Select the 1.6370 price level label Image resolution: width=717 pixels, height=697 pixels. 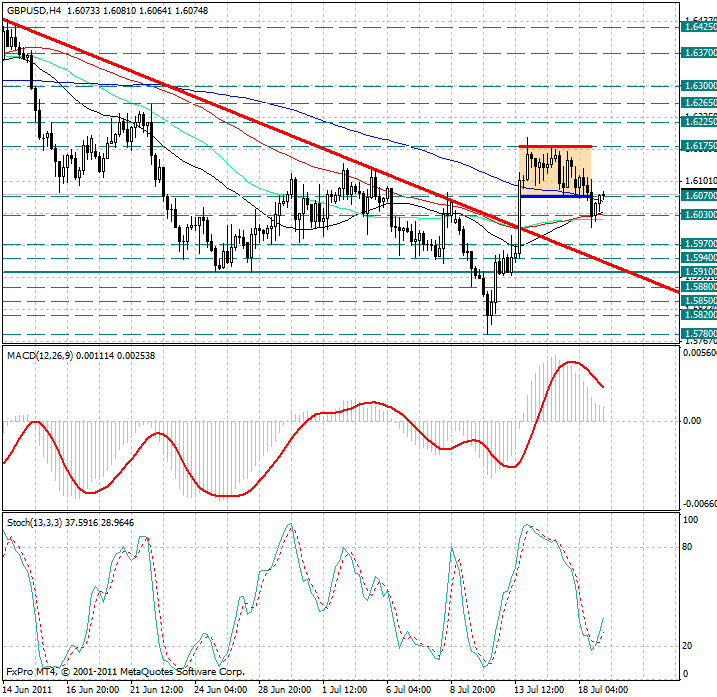click(699, 53)
